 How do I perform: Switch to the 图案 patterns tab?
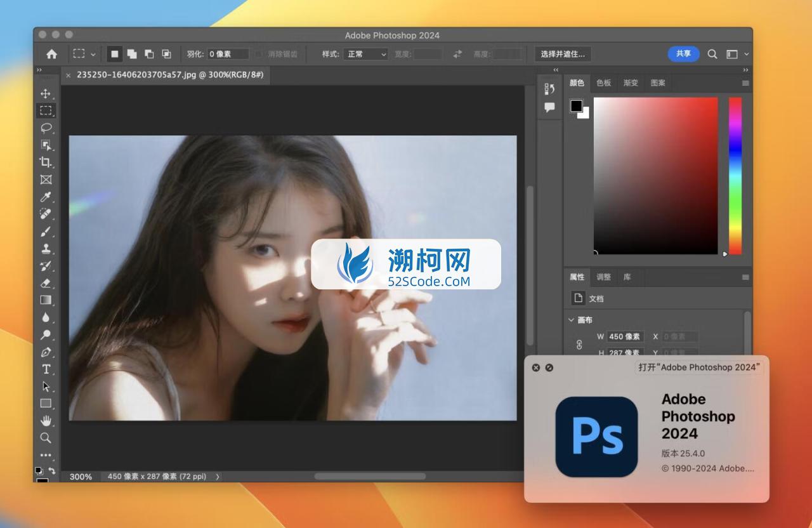[658, 83]
